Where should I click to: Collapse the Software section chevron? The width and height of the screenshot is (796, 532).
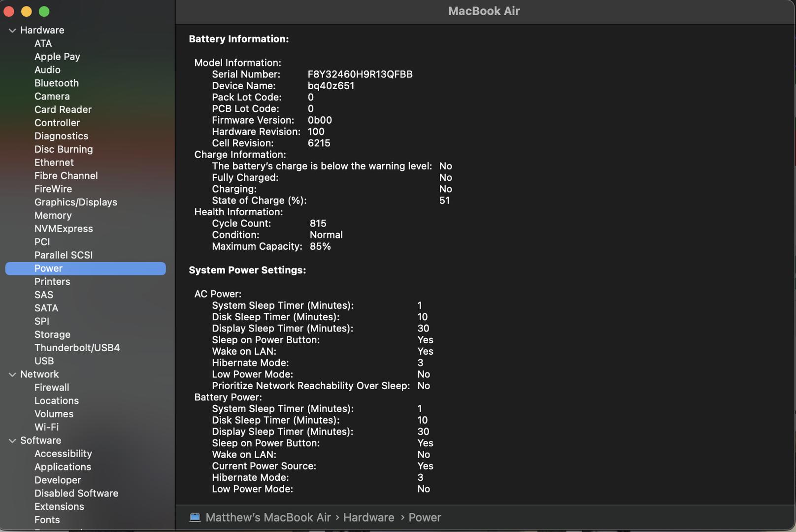(12, 441)
